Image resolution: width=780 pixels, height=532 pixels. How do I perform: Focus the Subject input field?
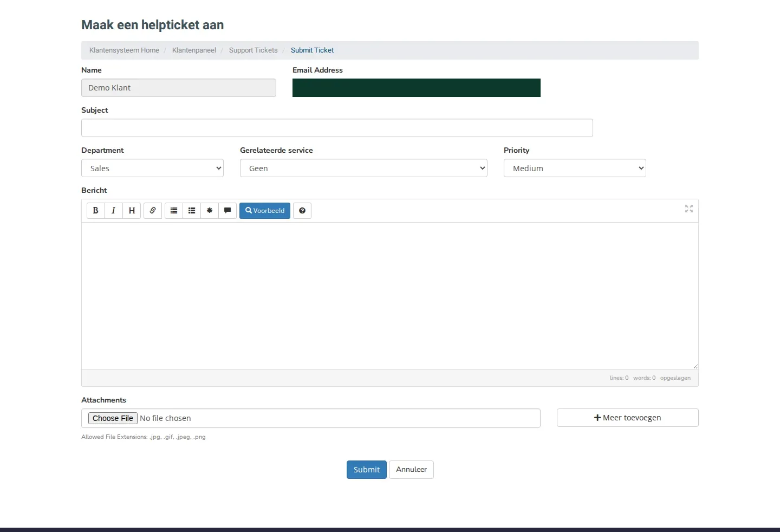pos(337,128)
